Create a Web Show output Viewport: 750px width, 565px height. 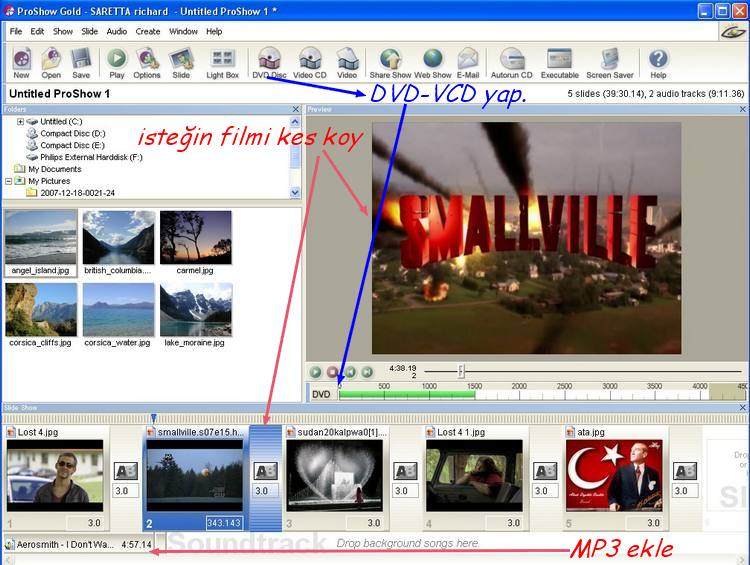click(433, 63)
